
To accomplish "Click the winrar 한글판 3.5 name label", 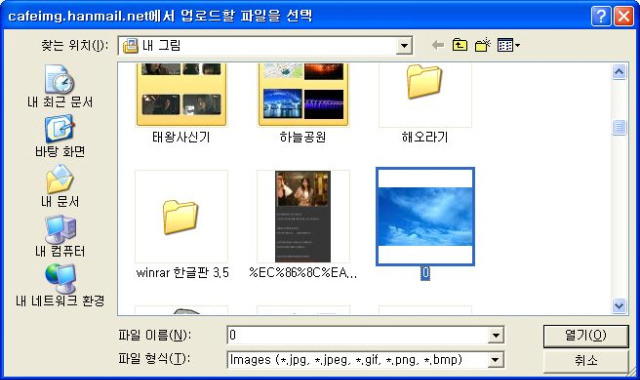I will [x=182, y=273].
